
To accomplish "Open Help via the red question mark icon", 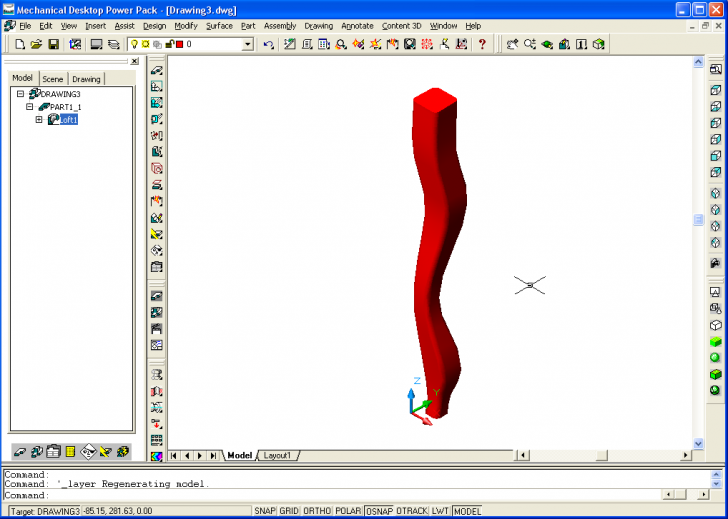I will click(482, 44).
